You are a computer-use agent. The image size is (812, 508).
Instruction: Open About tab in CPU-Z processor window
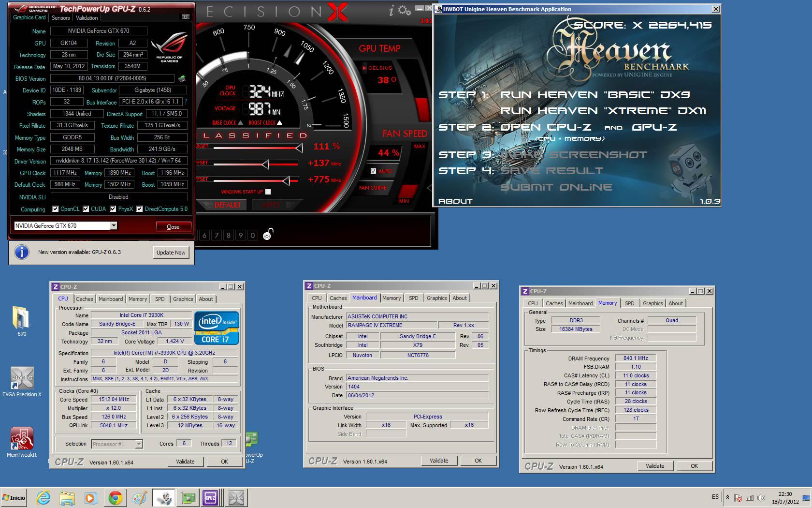(206, 299)
